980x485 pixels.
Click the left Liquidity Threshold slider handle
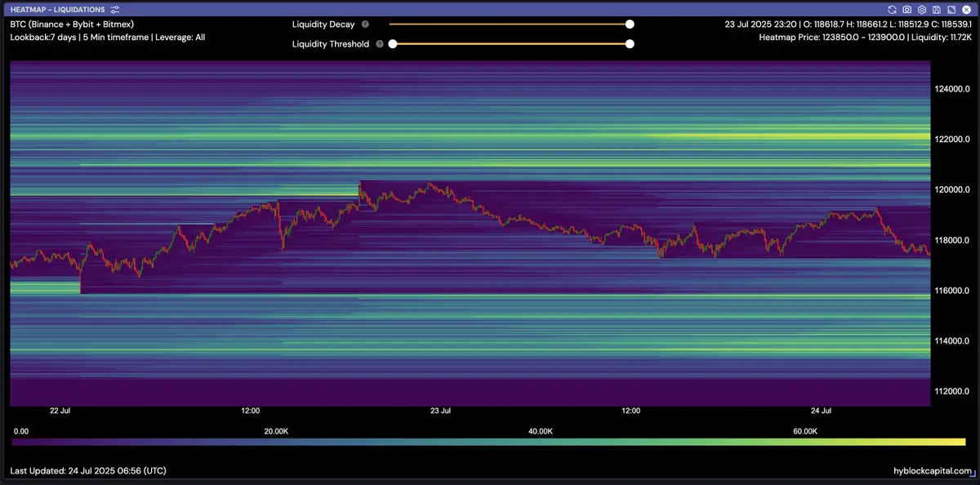393,44
